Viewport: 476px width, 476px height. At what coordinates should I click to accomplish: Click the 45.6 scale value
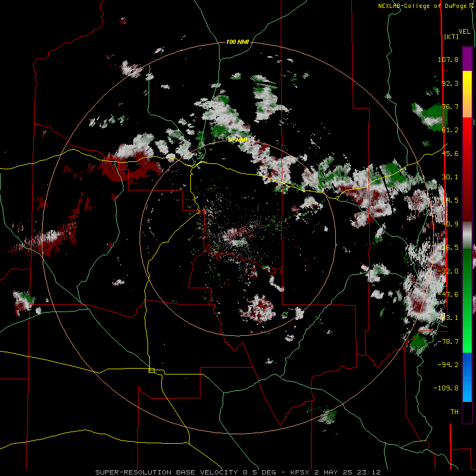450,153
